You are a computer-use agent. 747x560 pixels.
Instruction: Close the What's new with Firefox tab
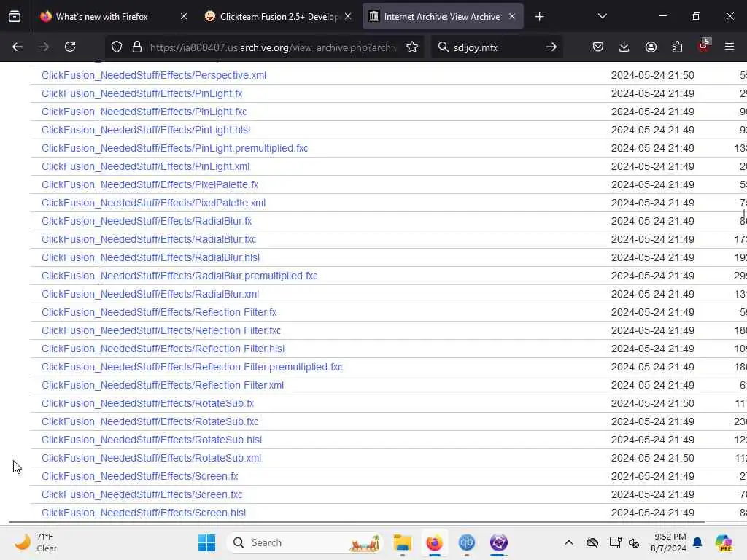pyautogui.click(x=183, y=16)
